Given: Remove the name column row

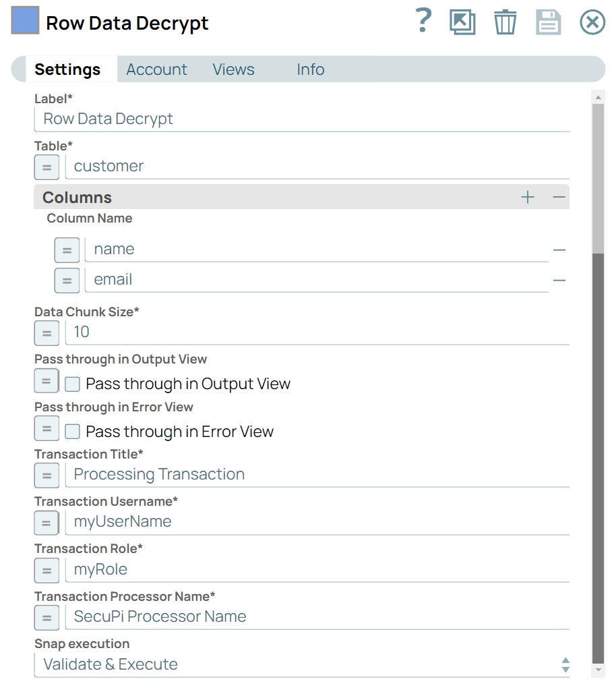Looking at the screenshot, I should pos(559,250).
